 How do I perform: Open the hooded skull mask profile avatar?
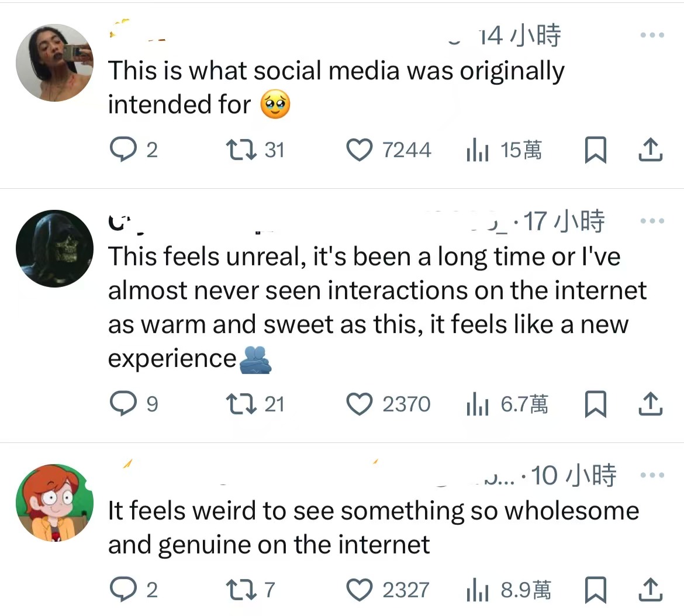[x=54, y=248]
